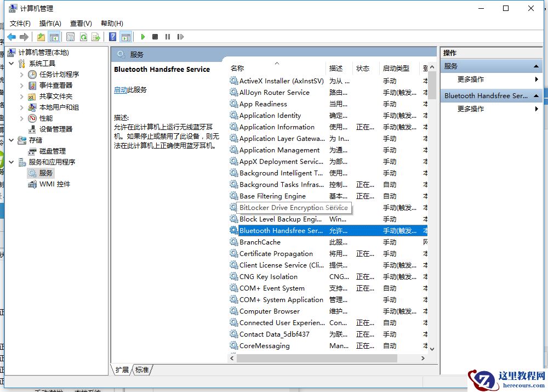The image size is (548, 392).
Task: Toggle the console tree show/hide icon
Action: [x=54, y=37]
